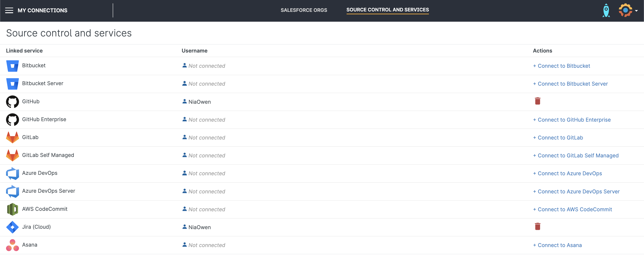Click Not connected text in Asana row
The width and height of the screenshot is (644, 262).
point(207,245)
